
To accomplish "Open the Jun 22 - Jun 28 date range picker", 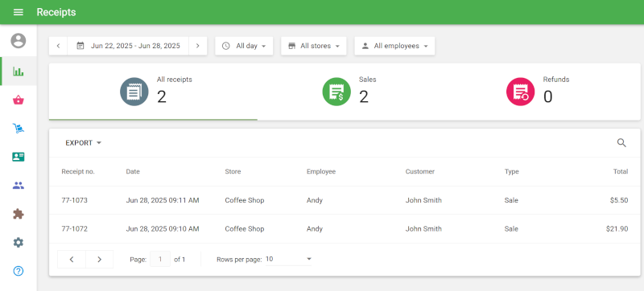I will (x=128, y=46).
